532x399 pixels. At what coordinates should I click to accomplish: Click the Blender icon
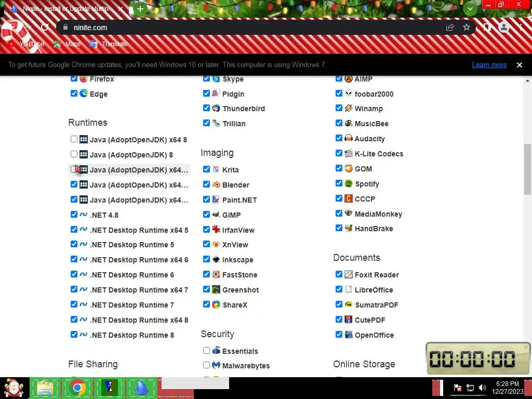click(216, 184)
